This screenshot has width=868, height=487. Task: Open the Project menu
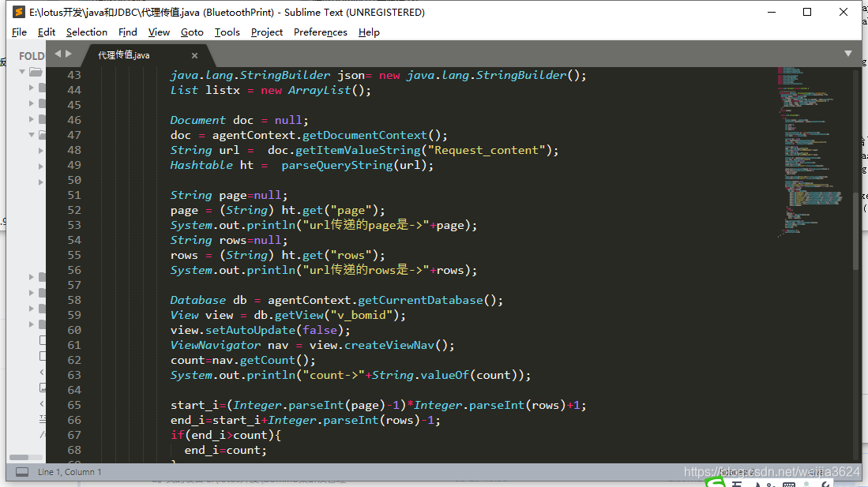[267, 32]
